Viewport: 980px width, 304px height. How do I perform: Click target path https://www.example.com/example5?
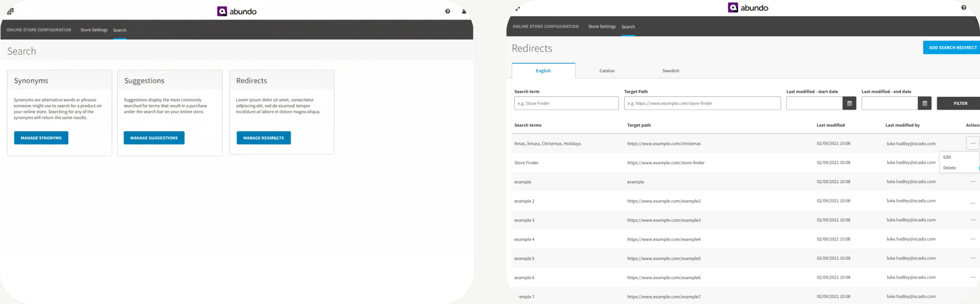[x=664, y=259]
